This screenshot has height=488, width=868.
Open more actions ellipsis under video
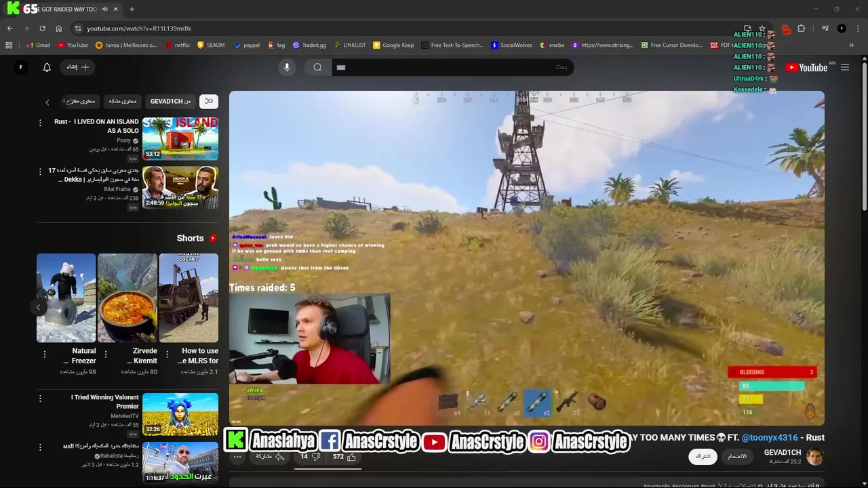tap(237, 457)
